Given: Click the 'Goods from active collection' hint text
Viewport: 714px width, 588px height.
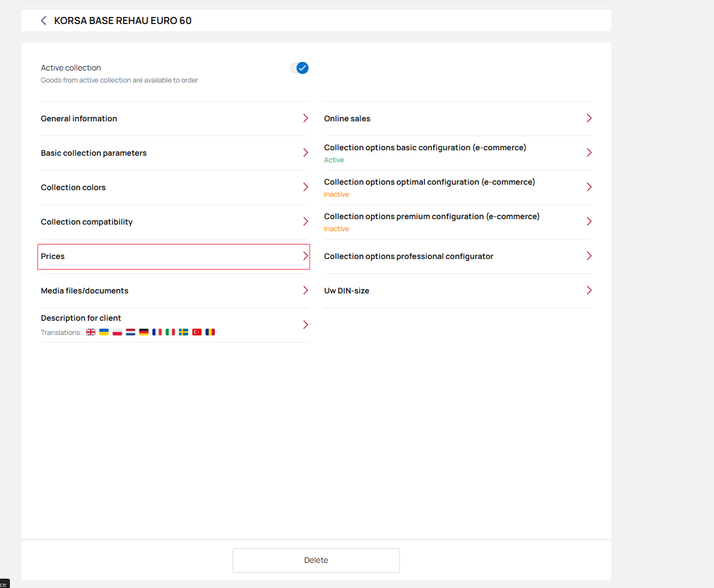Looking at the screenshot, I should (x=120, y=80).
